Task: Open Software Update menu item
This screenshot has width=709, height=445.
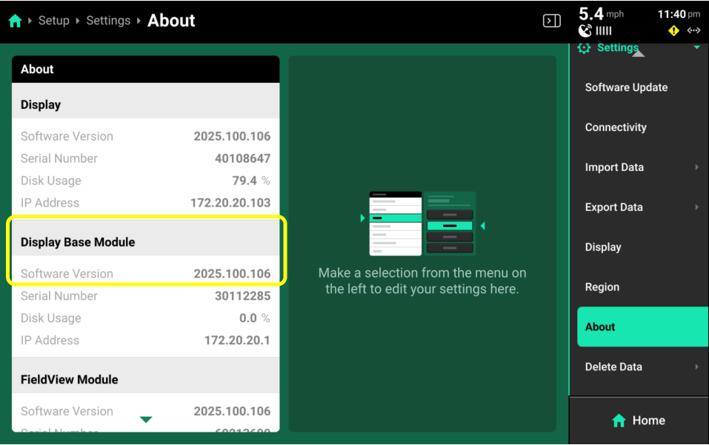Action: 638,87
